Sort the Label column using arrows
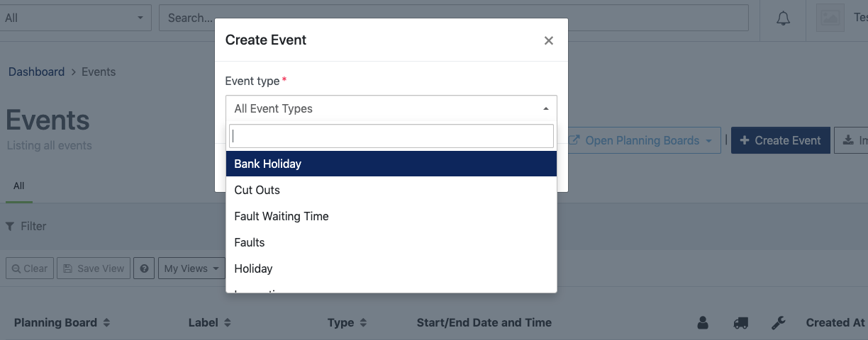 click(228, 323)
